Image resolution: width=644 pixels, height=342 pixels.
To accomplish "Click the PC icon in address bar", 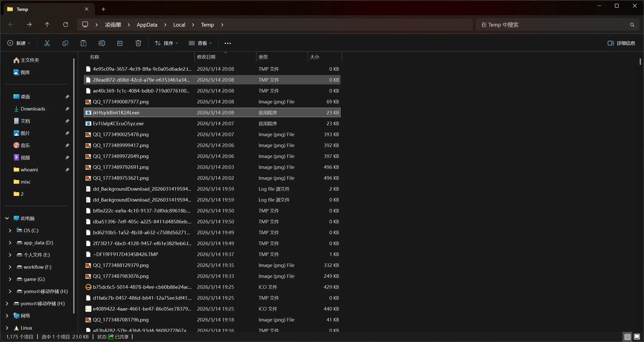I will point(85,25).
